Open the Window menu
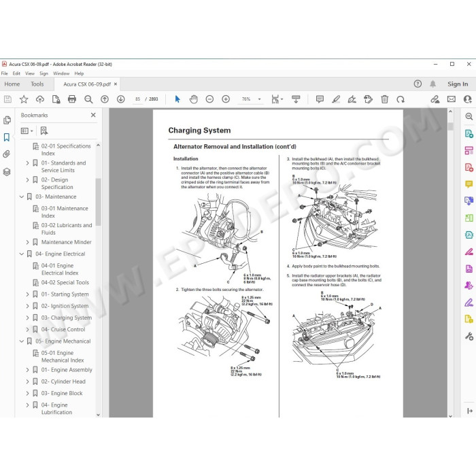Screen dimensions: 476x476 pos(61,73)
